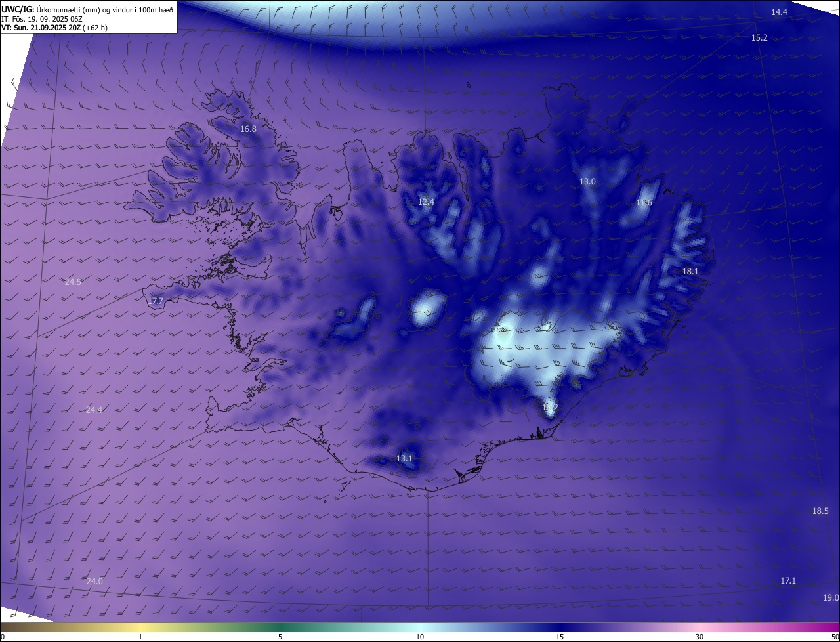This screenshot has height=642, width=840.
Task: Click the 18.1 value on the east coast
Action: point(690,272)
